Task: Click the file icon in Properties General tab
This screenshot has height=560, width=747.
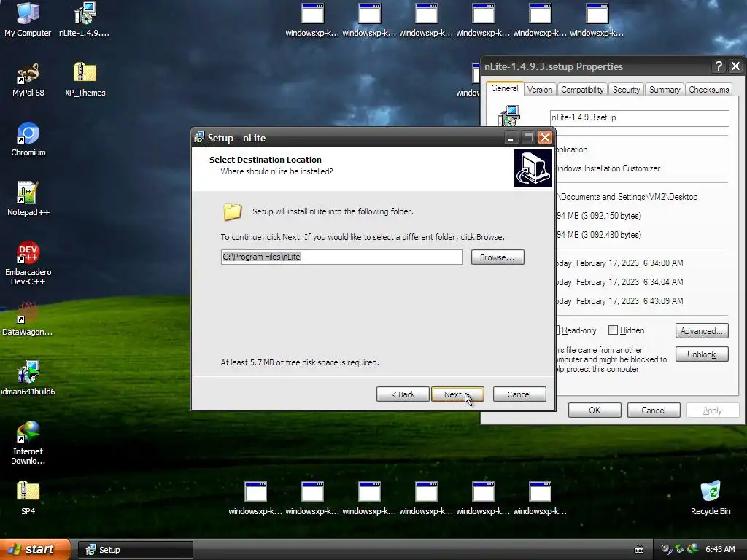Action: (508, 116)
